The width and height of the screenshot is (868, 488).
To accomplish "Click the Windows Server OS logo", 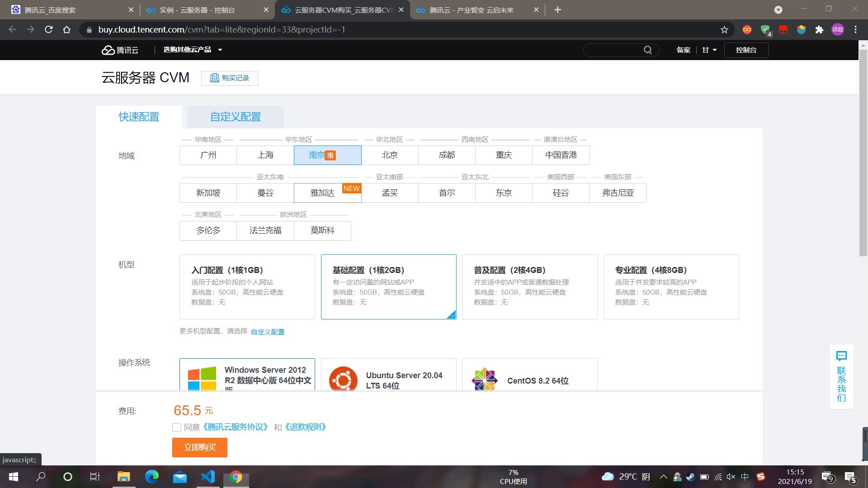I will (202, 379).
